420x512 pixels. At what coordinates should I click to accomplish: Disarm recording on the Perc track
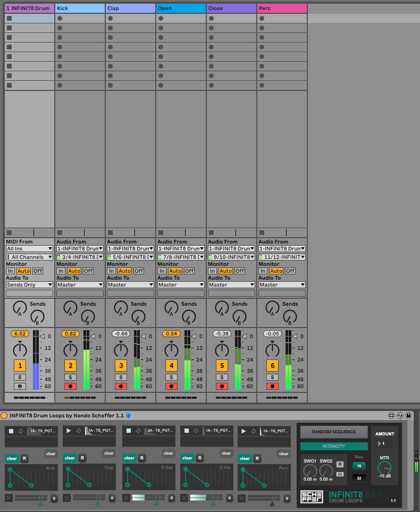point(272,387)
